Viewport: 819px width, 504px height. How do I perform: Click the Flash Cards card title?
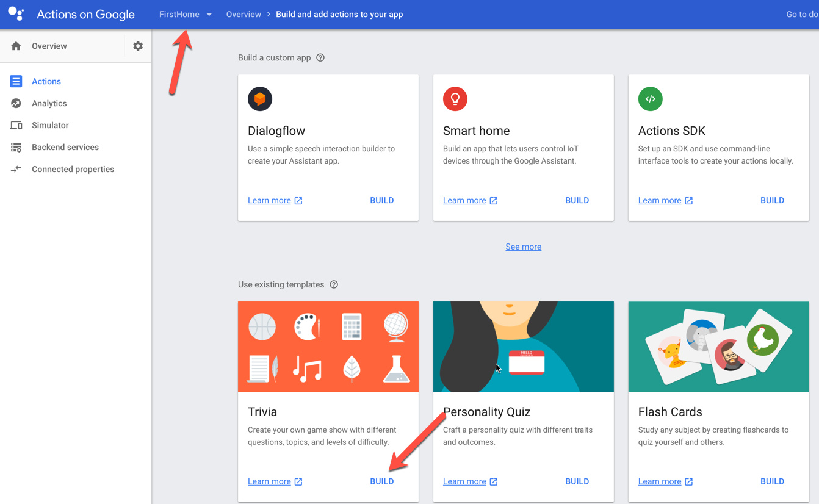[670, 412]
